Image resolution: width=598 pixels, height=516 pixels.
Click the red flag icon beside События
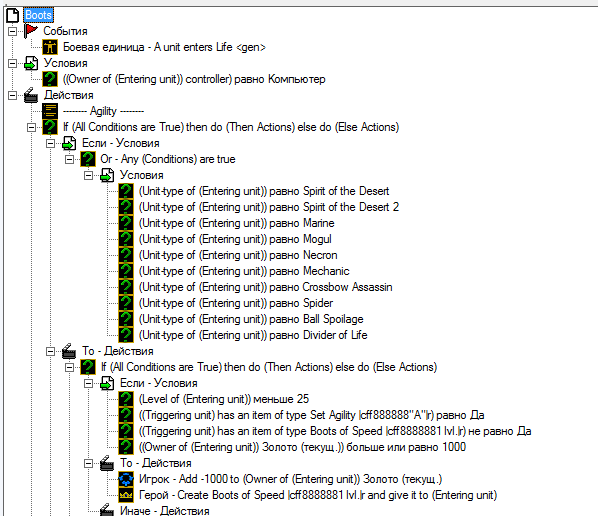point(31,31)
